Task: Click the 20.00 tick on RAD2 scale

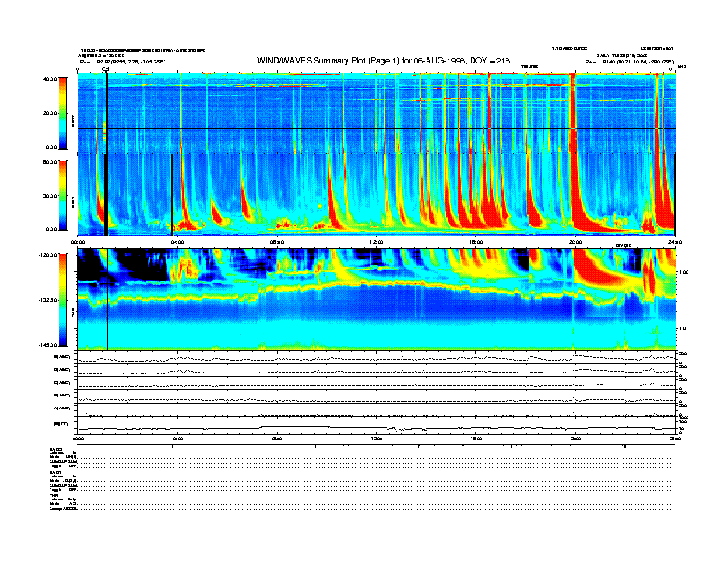Action: pos(50,113)
